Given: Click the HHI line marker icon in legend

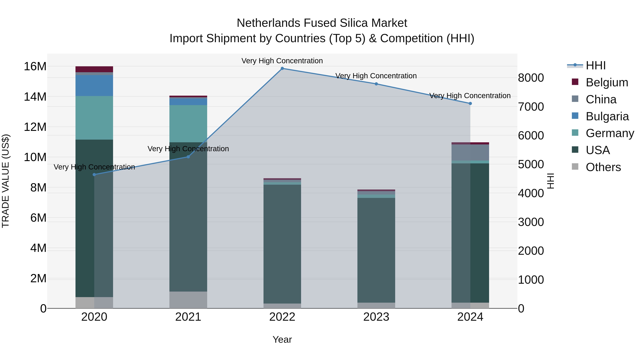Looking at the screenshot, I should [x=575, y=65].
